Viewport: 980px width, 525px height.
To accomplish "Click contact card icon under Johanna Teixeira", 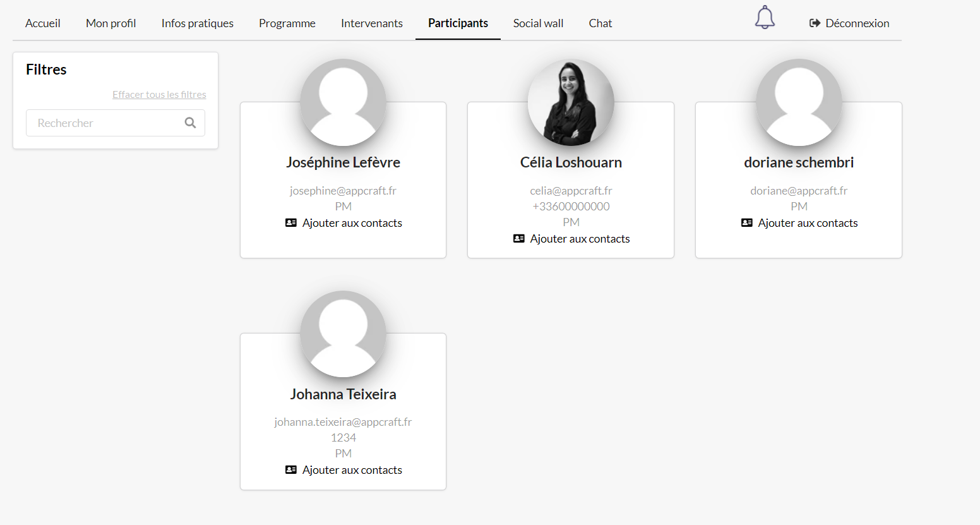I will click(291, 470).
